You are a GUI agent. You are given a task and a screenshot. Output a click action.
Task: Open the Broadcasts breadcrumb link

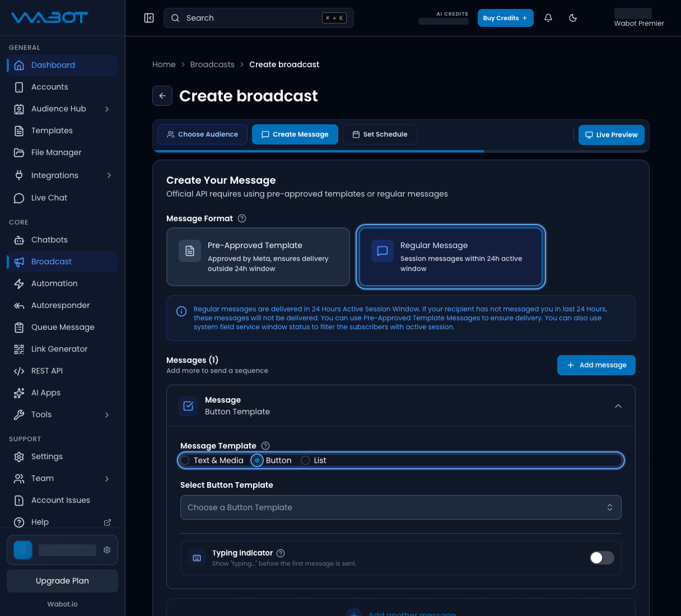coord(212,64)
